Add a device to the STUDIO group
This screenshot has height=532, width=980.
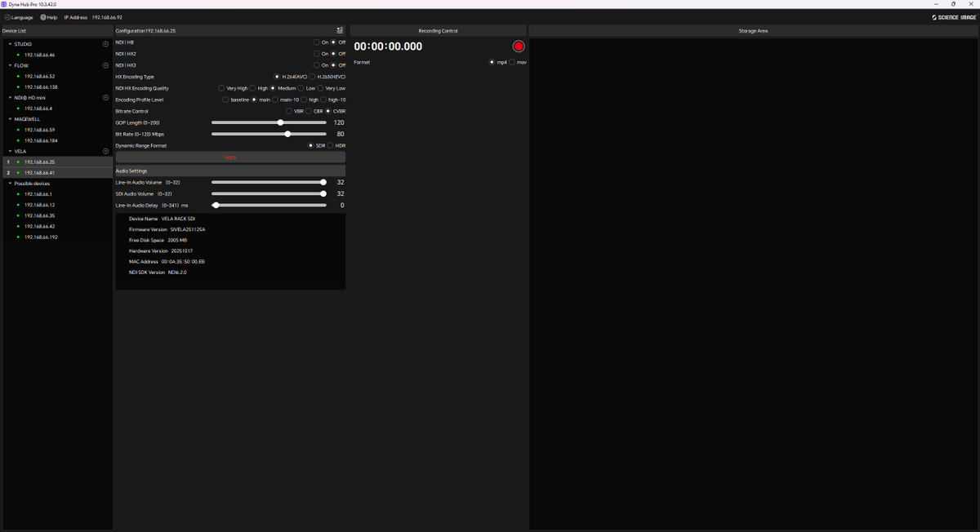pos(105,44)
